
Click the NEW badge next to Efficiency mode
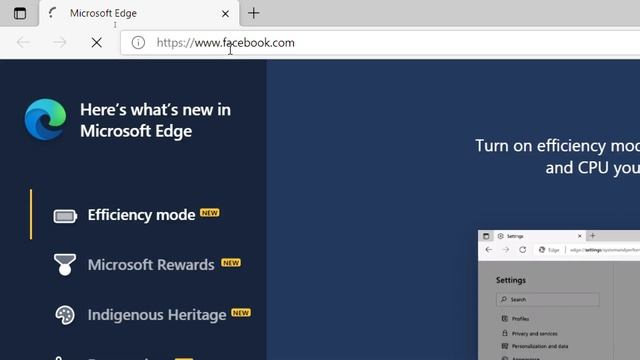pos(210,213)
